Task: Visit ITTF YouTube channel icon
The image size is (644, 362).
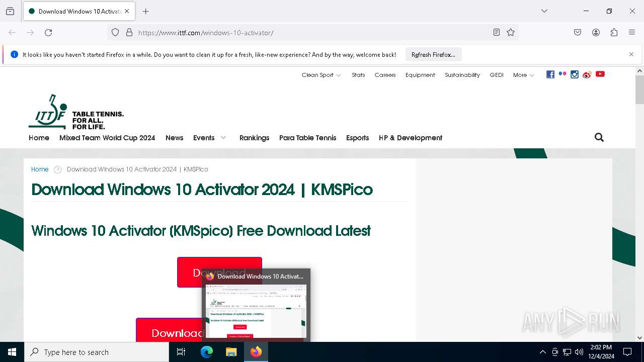Action: [x=600, y=74]
